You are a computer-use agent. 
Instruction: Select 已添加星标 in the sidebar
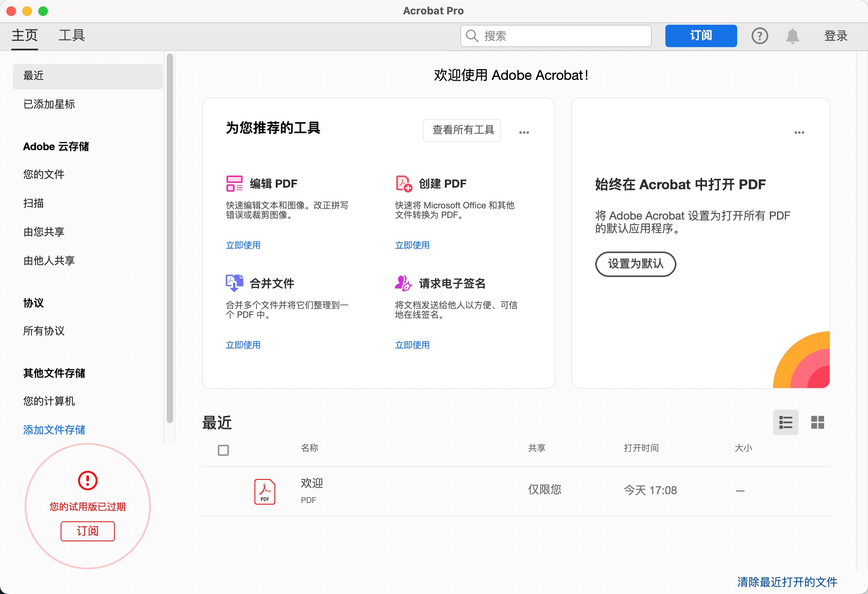(49, 104)
